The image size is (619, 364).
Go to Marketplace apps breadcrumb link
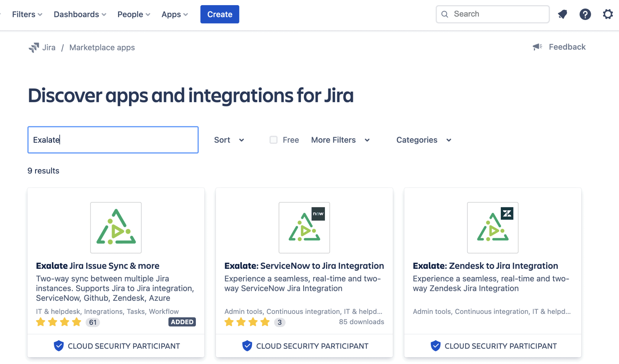(102, 47)
